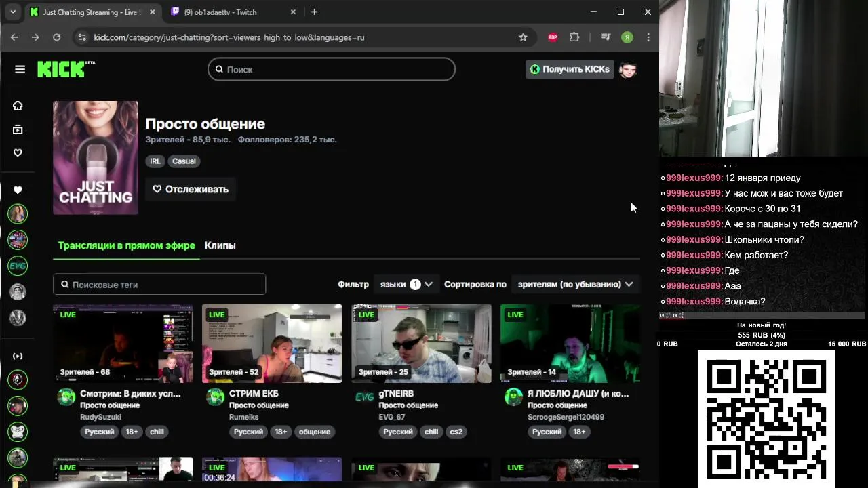
Task: Click the СТРИМ ЕКБ stream title
Action: coord(254,393)
